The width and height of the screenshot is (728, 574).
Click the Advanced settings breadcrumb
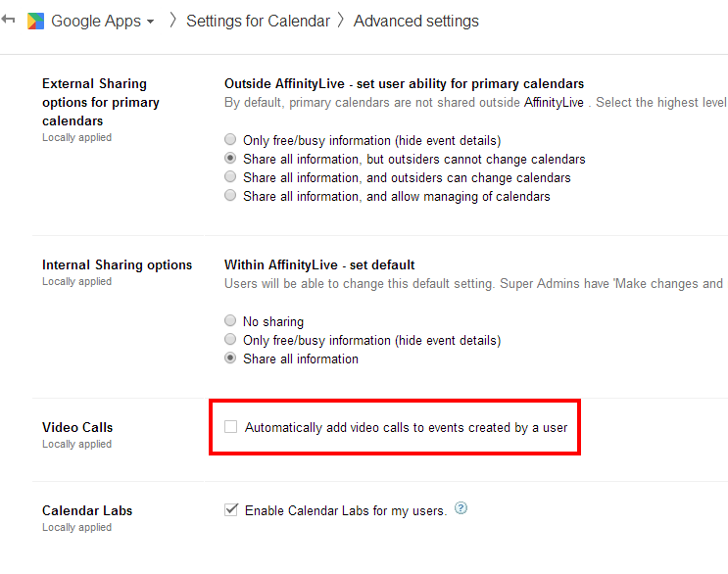(415, 21)
